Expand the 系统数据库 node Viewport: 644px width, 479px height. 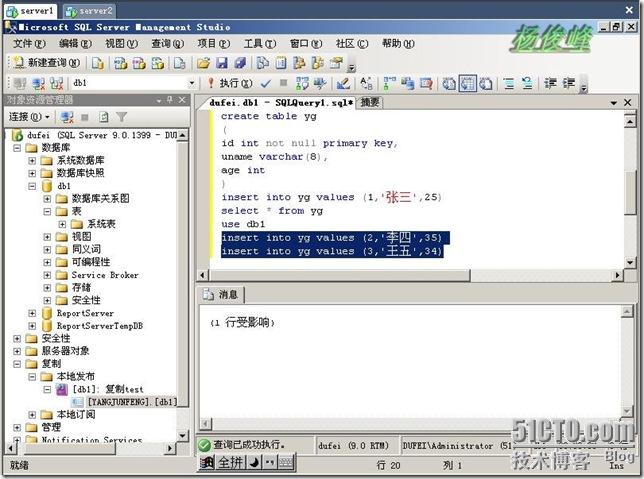(x=32, y=161)
